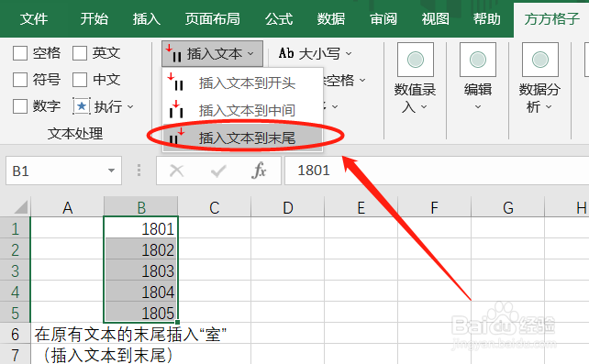This screenshot has width=589, height=364.
Task: Select column E header
Action: point(361,207)
